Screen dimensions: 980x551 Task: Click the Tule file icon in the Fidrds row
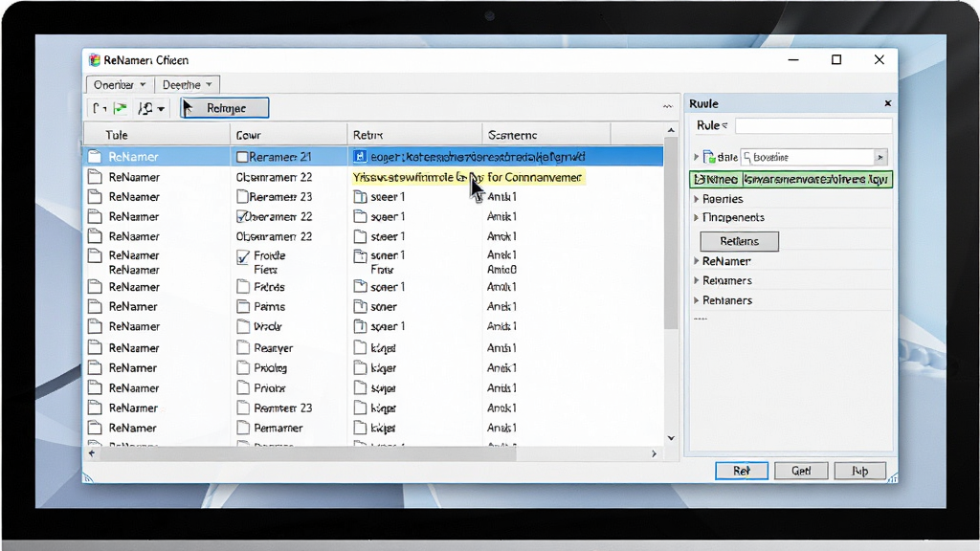tap(95, 287)
